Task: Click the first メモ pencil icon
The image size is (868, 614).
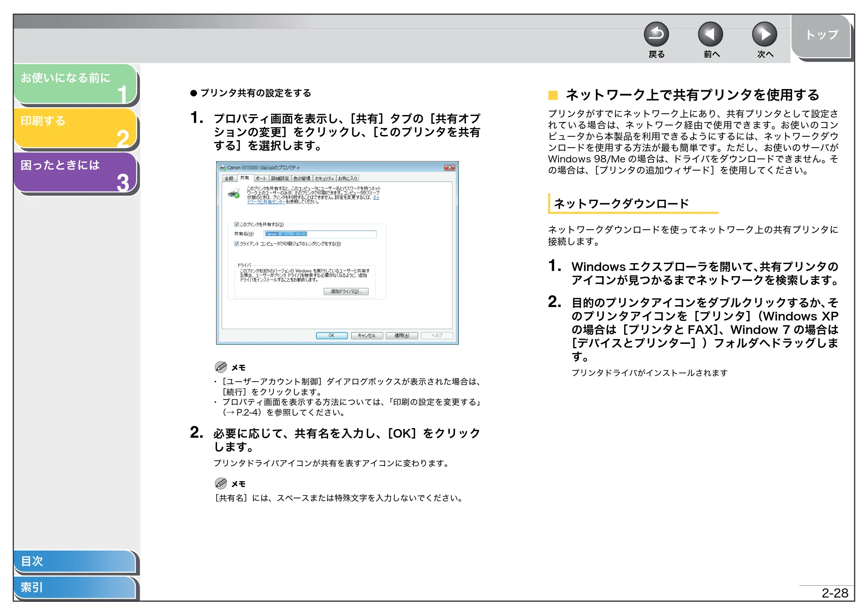Action: (221, 367)
